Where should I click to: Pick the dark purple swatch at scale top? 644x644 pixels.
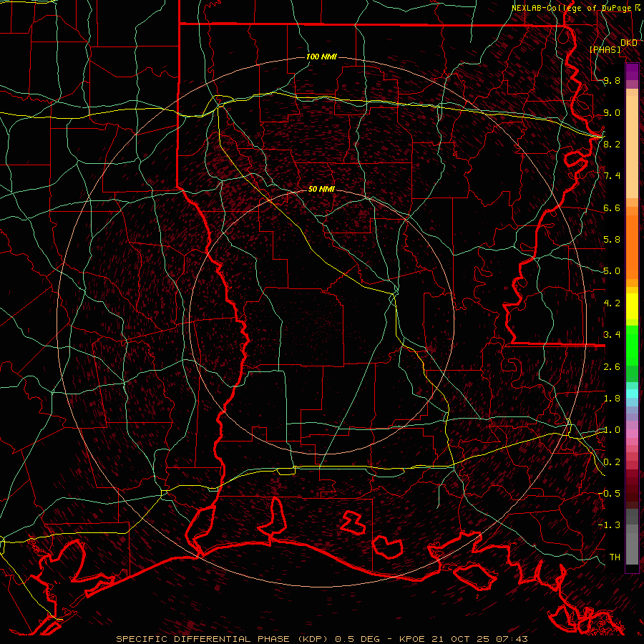point(632,72)
